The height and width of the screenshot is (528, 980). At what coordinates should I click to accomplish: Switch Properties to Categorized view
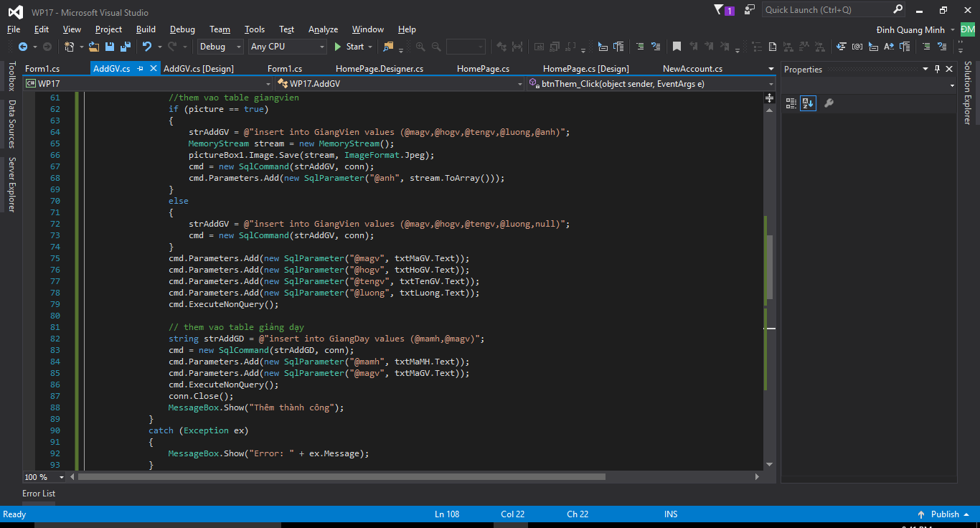pos(791,103)
